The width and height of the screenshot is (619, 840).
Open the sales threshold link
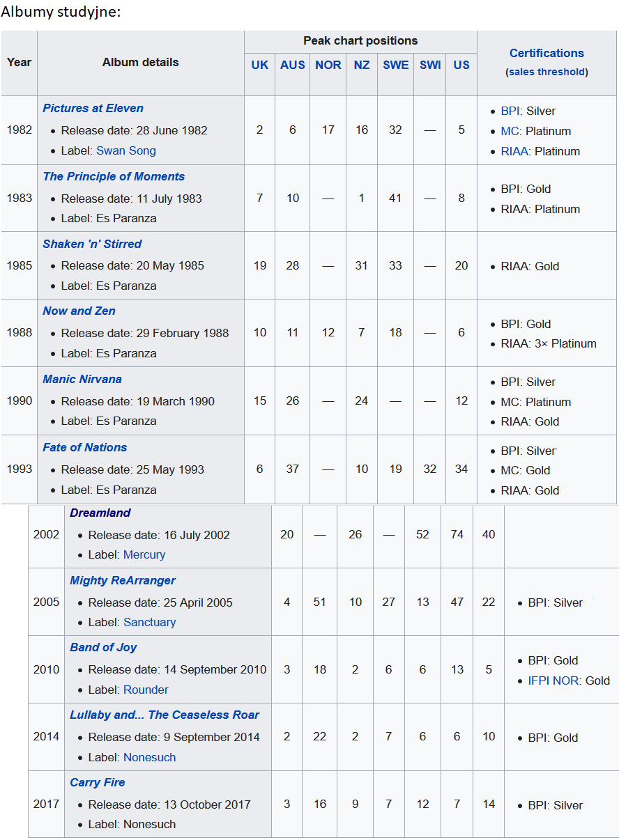(547, 72)
